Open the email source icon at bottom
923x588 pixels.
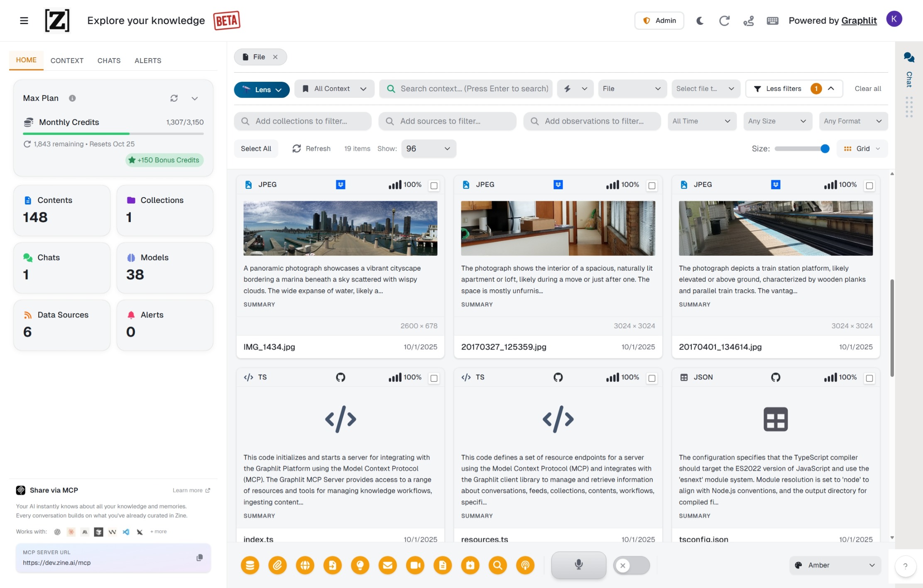click(x=388, y=565)
